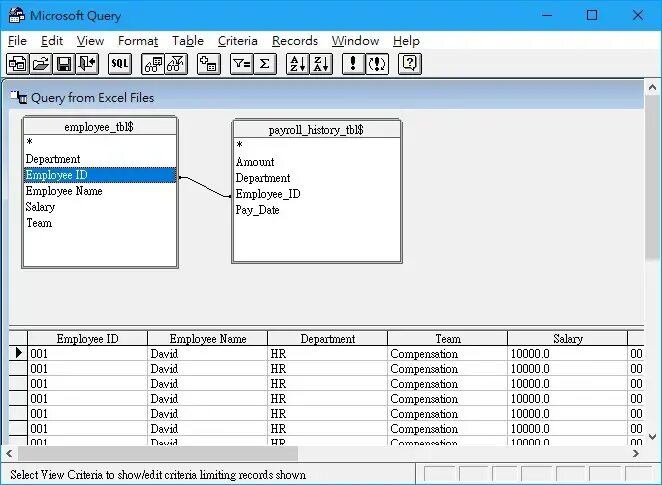The width and height of the screenshot is (662, 485).
Task: Click the 001 cell in fifth row
Action: 87,414
